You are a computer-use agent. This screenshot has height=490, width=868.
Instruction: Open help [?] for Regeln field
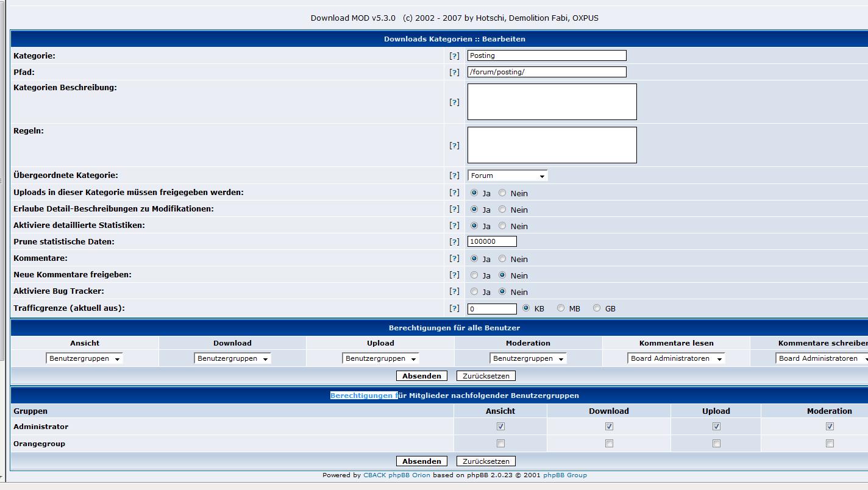[x=454, y=146]
